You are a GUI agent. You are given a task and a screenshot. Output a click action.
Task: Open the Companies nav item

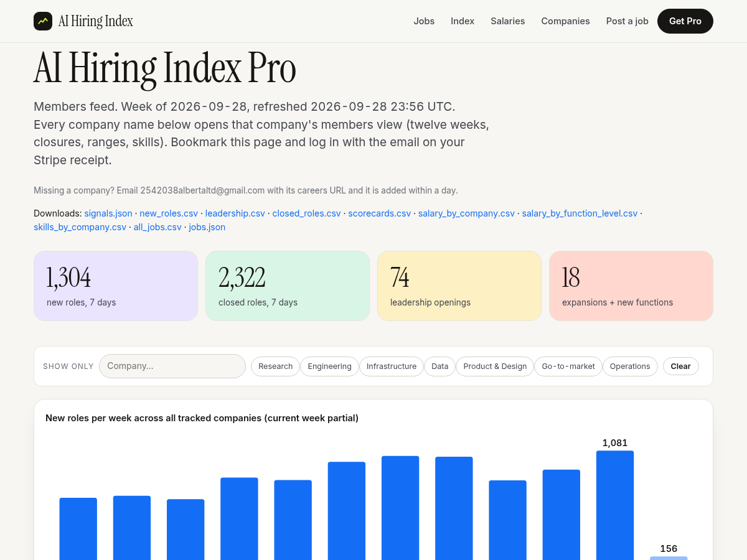(x=565, y=21)
